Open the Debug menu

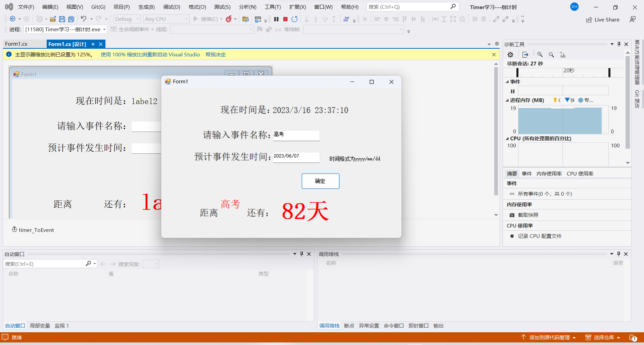pos(172,7)
